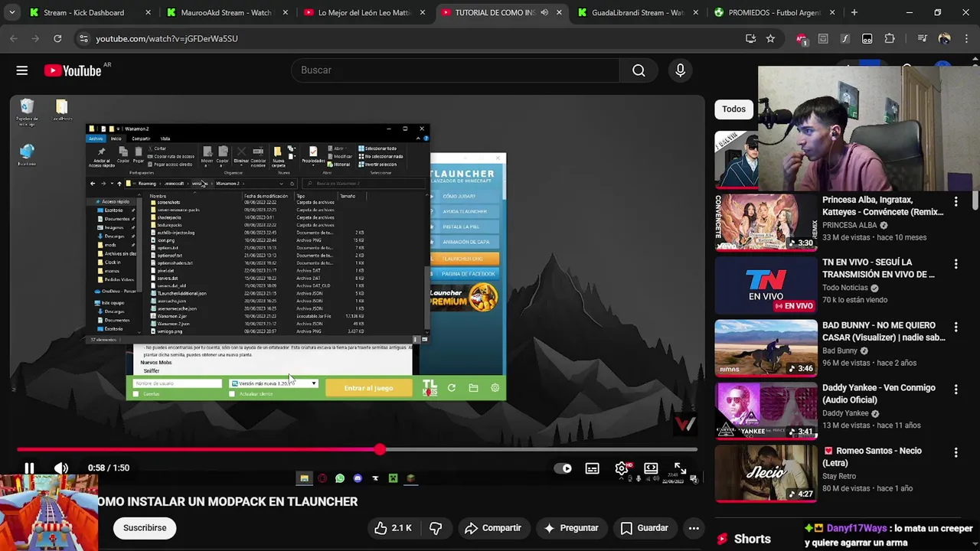
Task: Open the Todo Noticias channel name
Action: coord(845,288)
